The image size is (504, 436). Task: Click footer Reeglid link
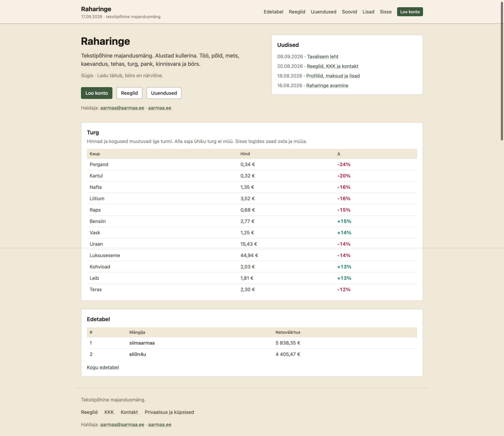[89, 412]
